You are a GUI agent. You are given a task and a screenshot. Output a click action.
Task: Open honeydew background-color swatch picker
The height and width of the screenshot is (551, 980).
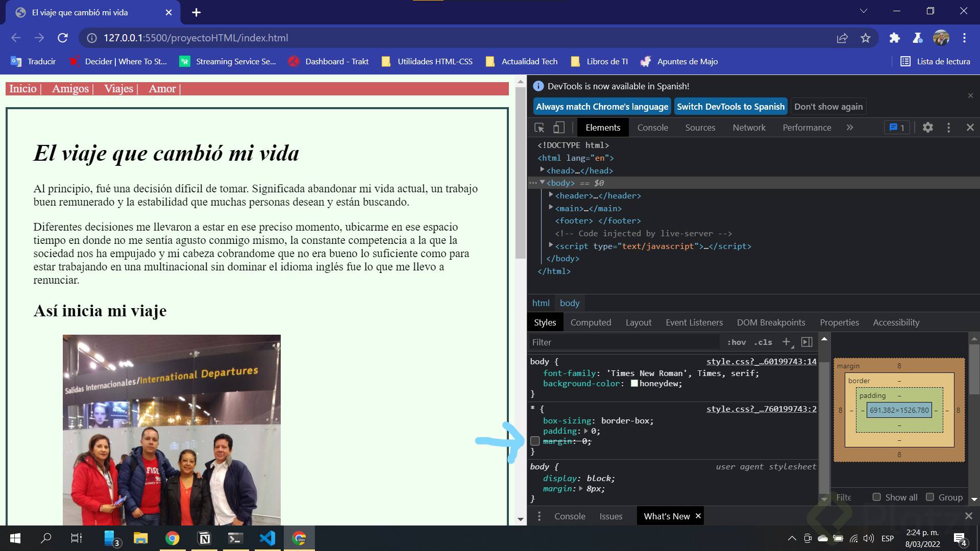(x=634, y=384)
